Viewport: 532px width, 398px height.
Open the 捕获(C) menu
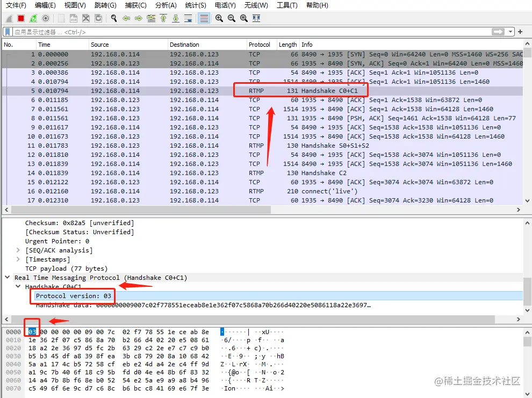tap(136, 5)
